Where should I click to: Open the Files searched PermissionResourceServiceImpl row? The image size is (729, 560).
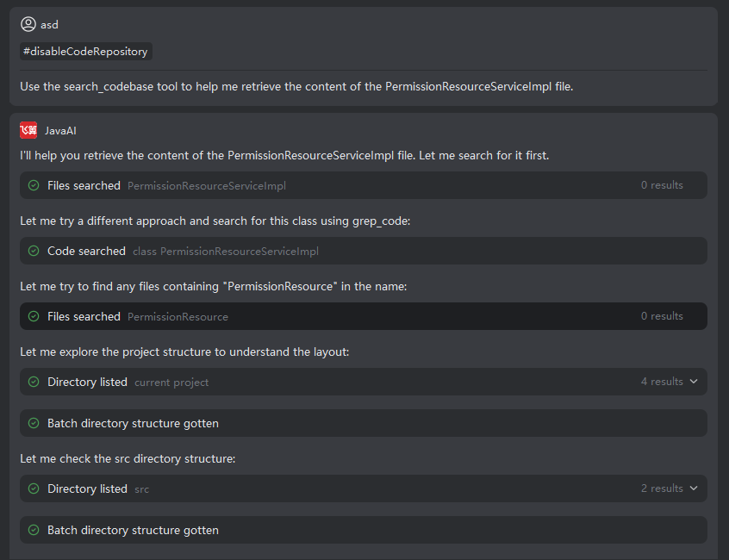coord(345,185)
